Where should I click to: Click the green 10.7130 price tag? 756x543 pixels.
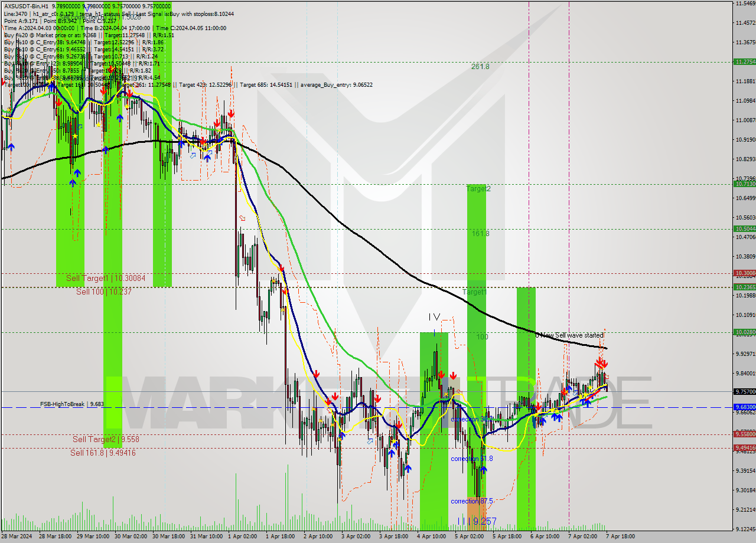(744, 184)
